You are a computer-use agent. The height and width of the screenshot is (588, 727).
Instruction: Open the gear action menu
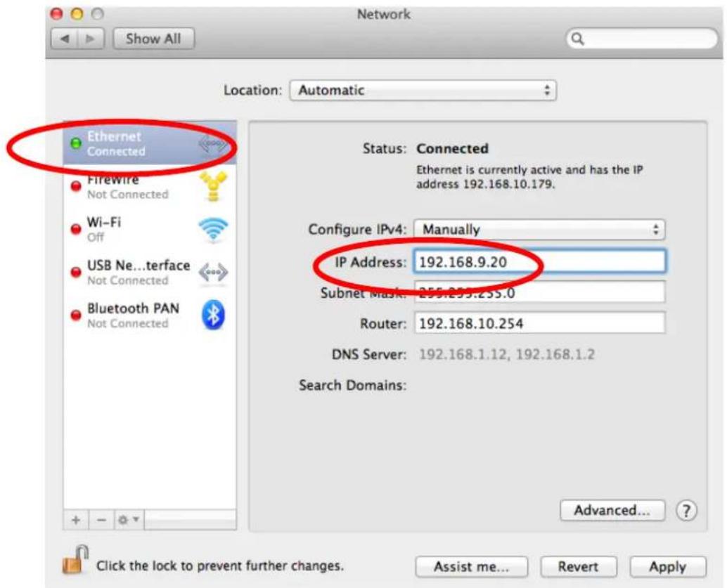(x=129, y=520)
